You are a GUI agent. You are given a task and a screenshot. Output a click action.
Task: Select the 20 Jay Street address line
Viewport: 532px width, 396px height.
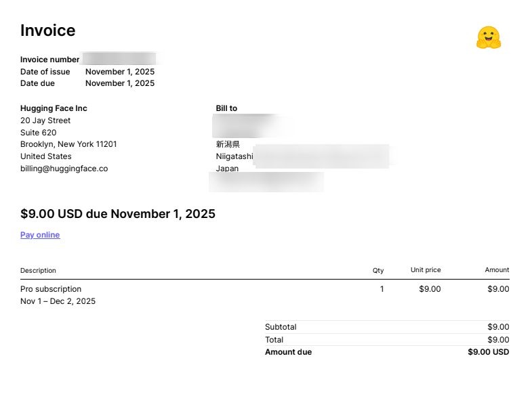[x=45, y=120]
